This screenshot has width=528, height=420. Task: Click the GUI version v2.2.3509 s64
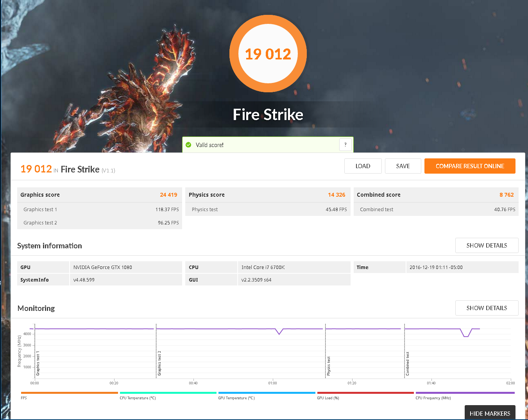coord(256,280)
